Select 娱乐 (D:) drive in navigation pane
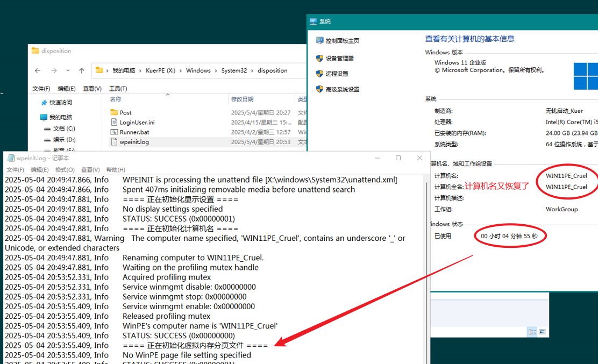 pyautogui.click(x=64, y=139)
